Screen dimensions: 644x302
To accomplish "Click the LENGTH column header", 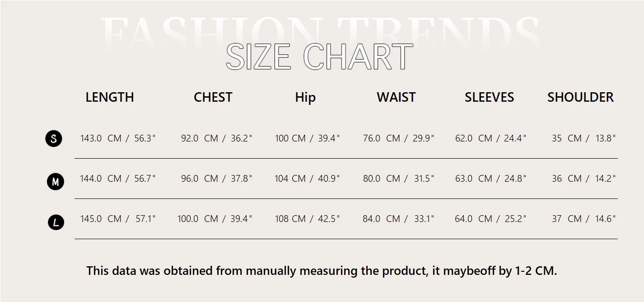I will (x=110, y=97).
